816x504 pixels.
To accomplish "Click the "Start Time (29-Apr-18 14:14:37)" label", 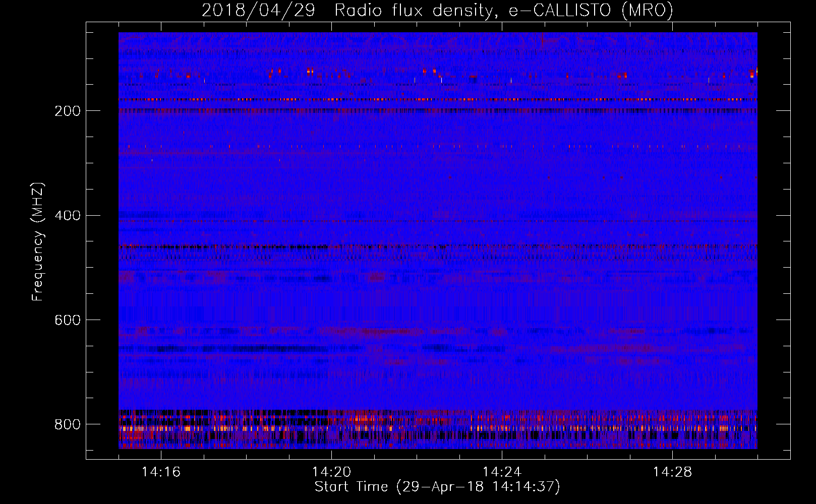I will (437, 487).
